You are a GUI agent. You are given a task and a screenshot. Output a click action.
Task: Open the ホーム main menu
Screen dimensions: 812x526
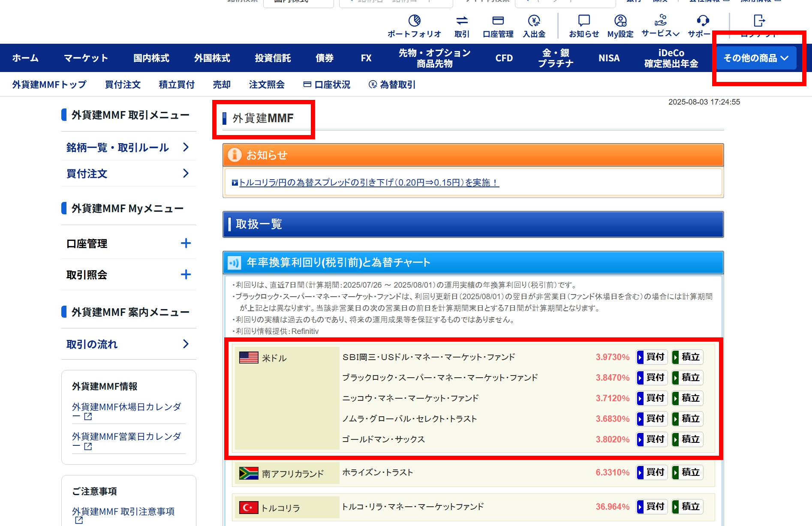point(25,58)
